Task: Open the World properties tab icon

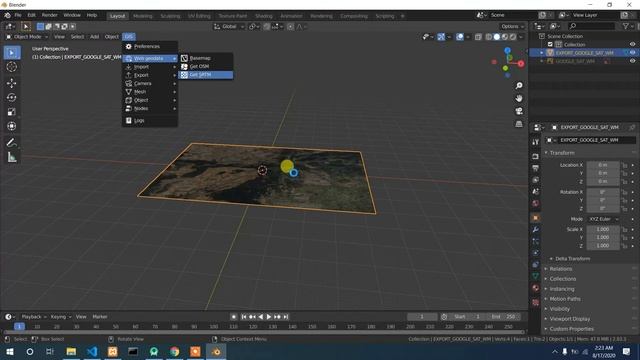Action: pos(536,203)
